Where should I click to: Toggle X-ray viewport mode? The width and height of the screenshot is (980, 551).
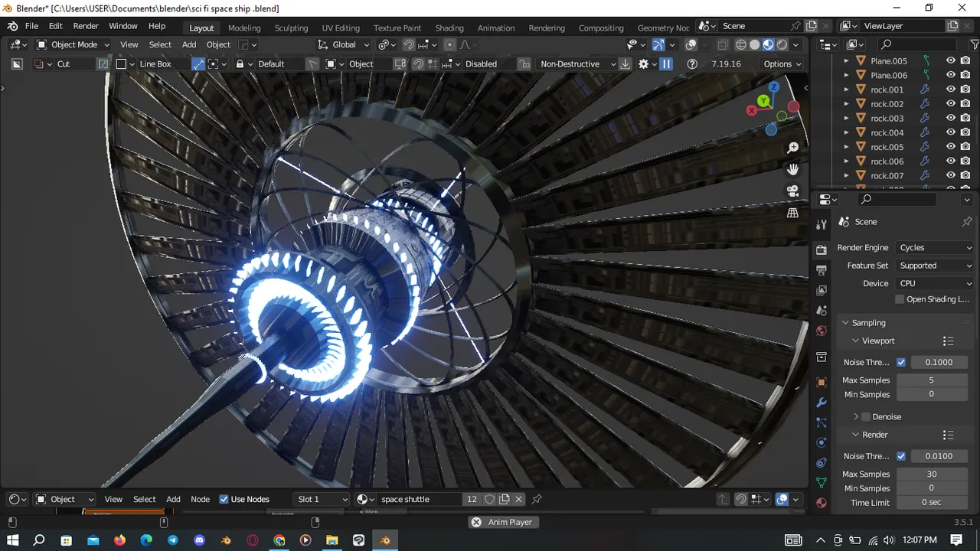[x=722, y=44]
